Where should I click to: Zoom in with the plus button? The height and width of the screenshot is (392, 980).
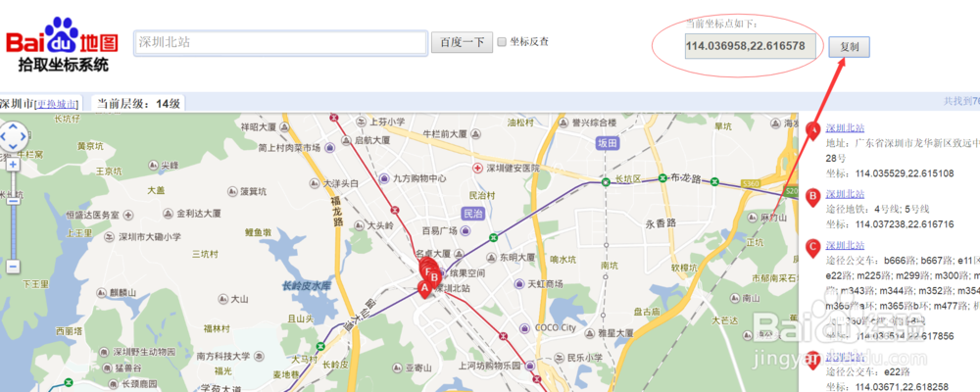(x=13, y=165)
